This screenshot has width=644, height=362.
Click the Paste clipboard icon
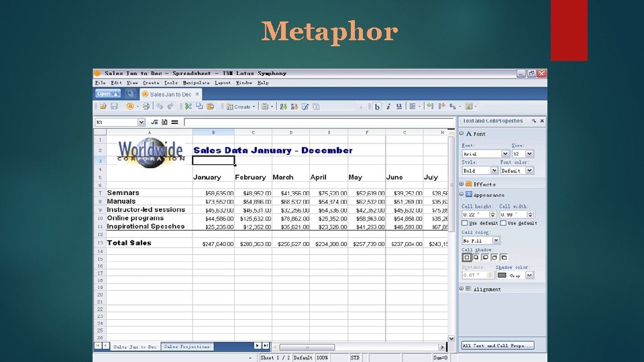[x=210, y=107]
